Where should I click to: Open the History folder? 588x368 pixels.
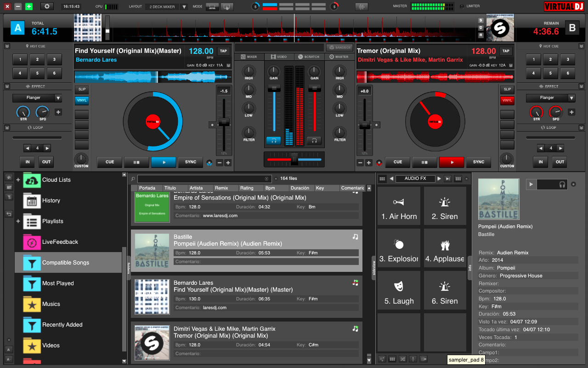tap(69, 201)
